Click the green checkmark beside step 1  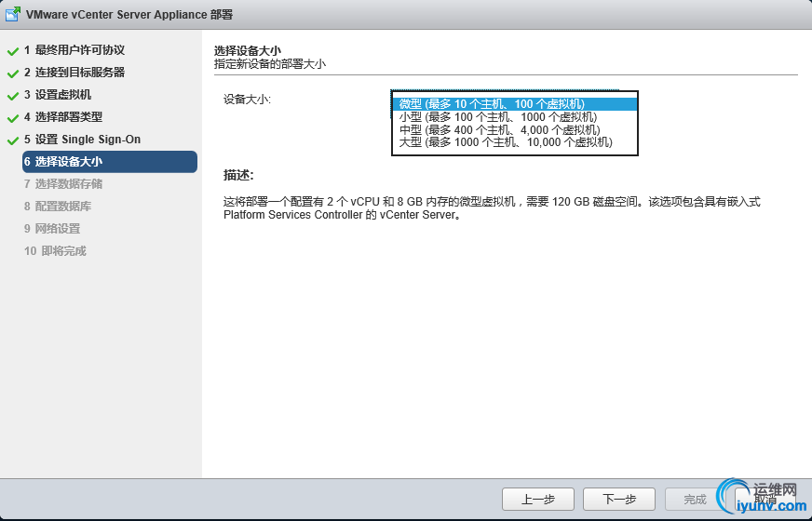click(13, 51)
